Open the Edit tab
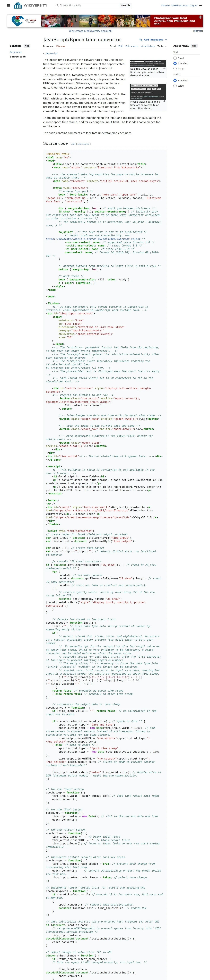The image size is (210, 980). 120,46
